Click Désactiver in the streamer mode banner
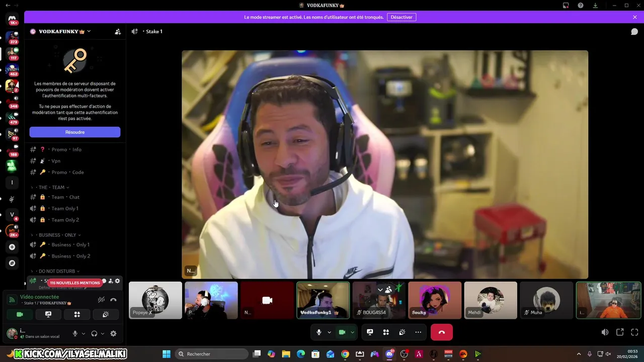The image size is (644, 362). (x=401, y=17)
